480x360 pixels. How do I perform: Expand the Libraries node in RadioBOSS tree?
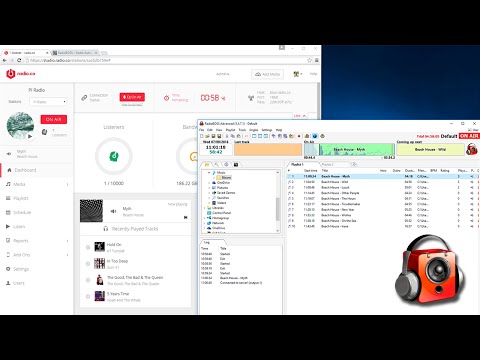click(204, 208)
